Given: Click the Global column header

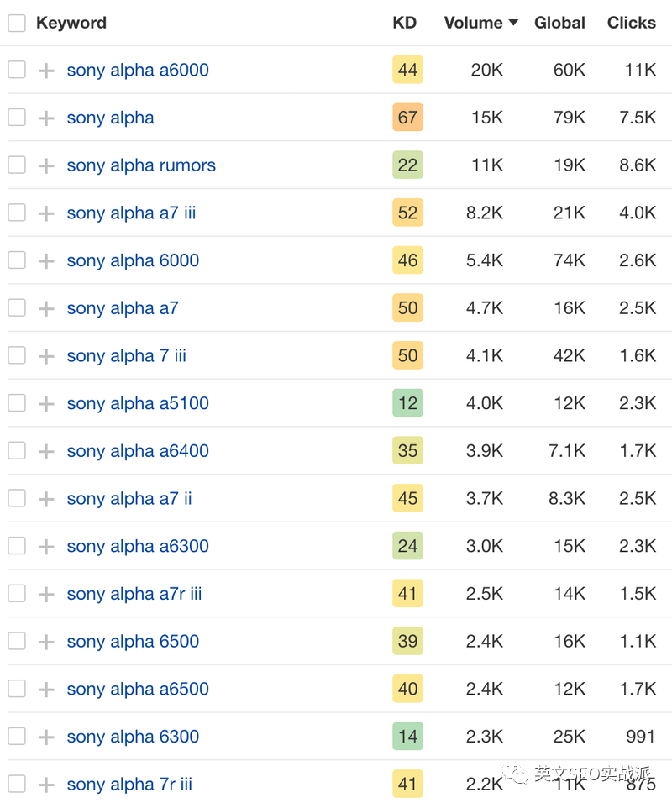Looking at the screenshot, I should (559, 23).
